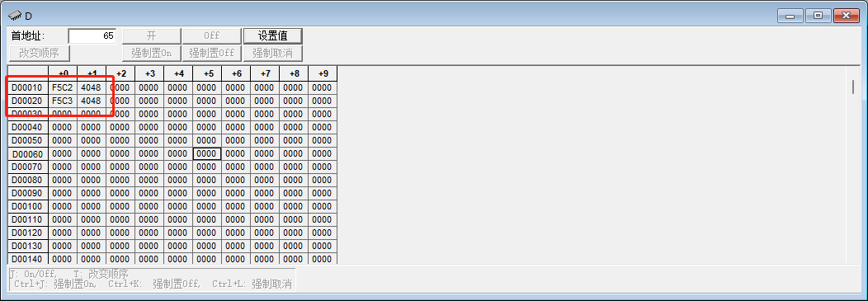Click the 强制置Off button
The width and height of the screenshot is (868, 301).
coord(212,54)
